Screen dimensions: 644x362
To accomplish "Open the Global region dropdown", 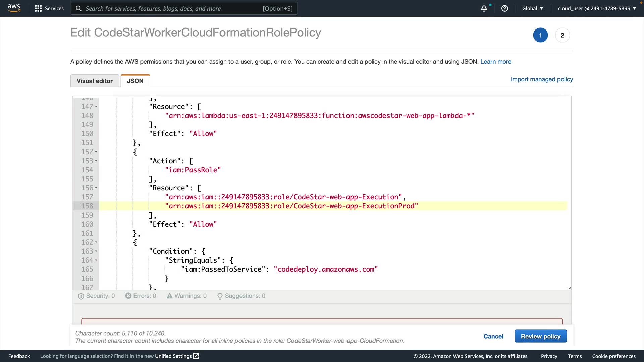I will [x=532, y=8].
